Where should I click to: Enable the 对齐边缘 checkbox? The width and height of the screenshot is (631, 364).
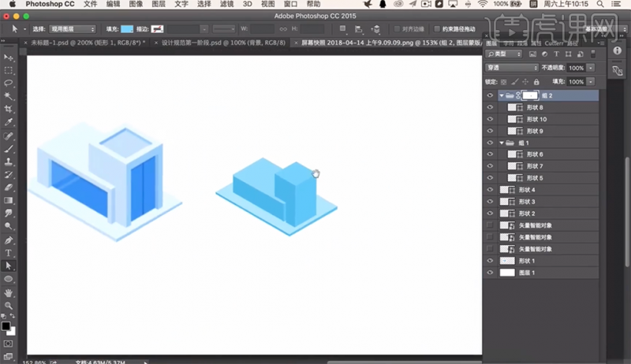tap(397, 29)
